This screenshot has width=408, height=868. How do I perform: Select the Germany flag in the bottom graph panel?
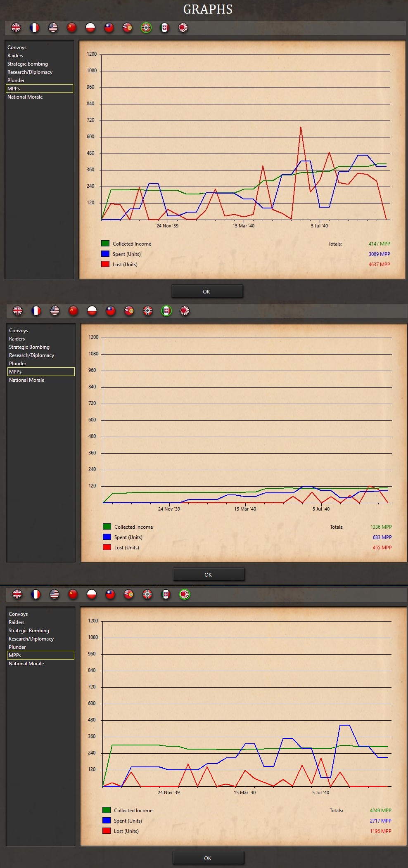tap(147, 594)
